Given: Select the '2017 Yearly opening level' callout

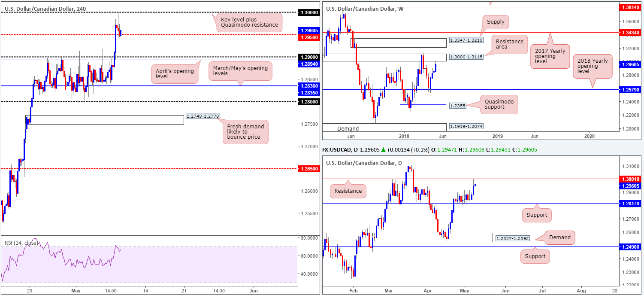Looking at the screenshot, I should (550, 56).
